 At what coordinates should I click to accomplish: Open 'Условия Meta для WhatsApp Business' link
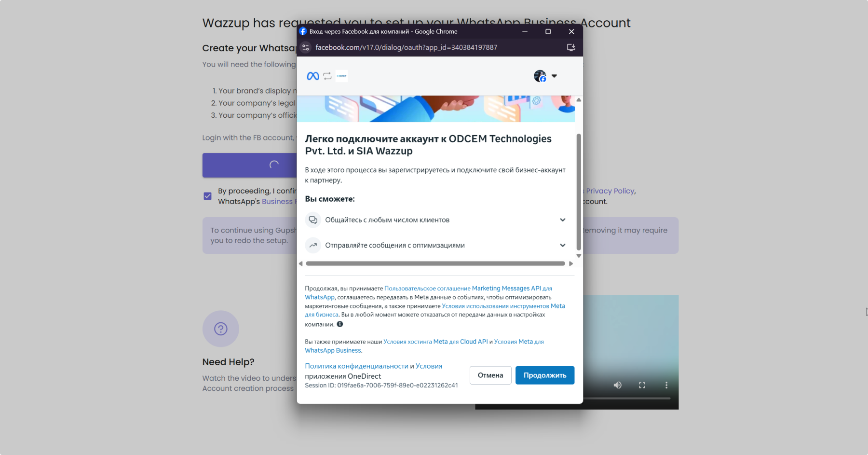tap(519, 342)
